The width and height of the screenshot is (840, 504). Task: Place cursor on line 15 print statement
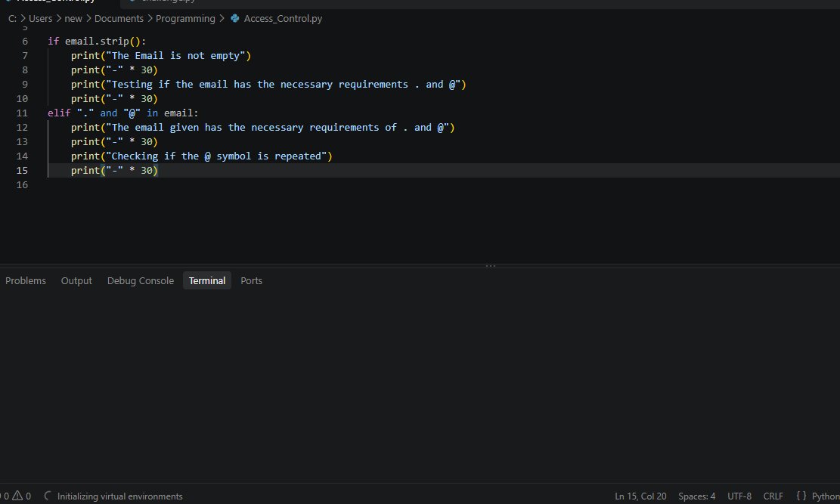pyautogui.click(x=115, y=170)
